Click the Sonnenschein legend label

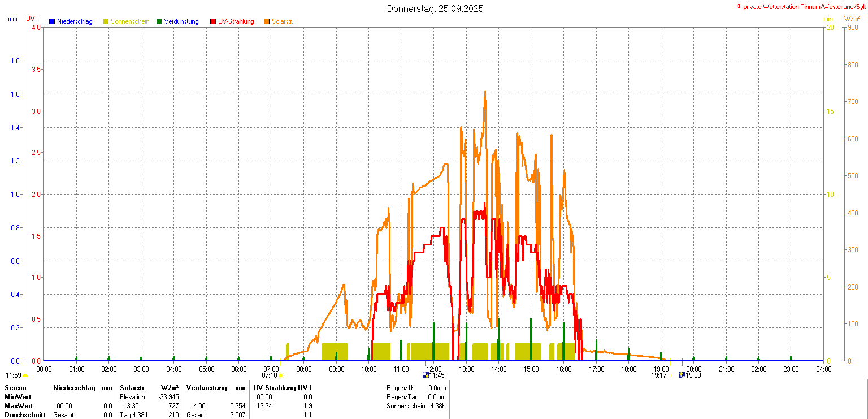point(130,21)
